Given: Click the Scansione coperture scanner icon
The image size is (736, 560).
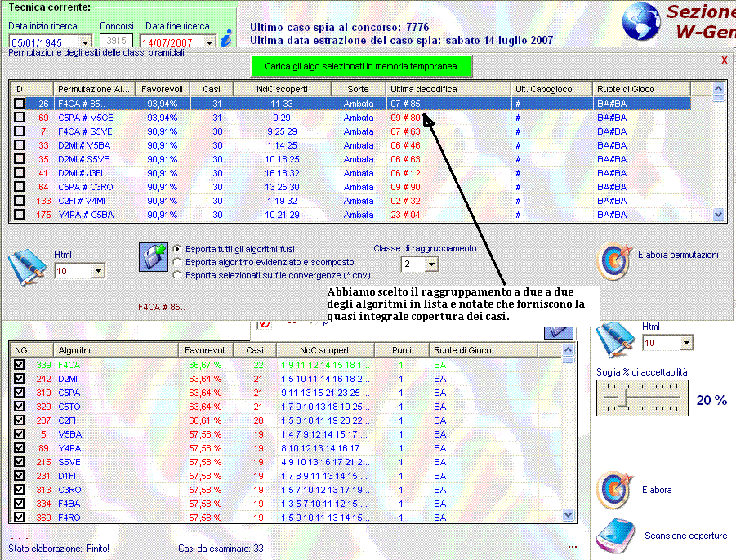Looking at the screenshot, I should (x=615, y=536).
